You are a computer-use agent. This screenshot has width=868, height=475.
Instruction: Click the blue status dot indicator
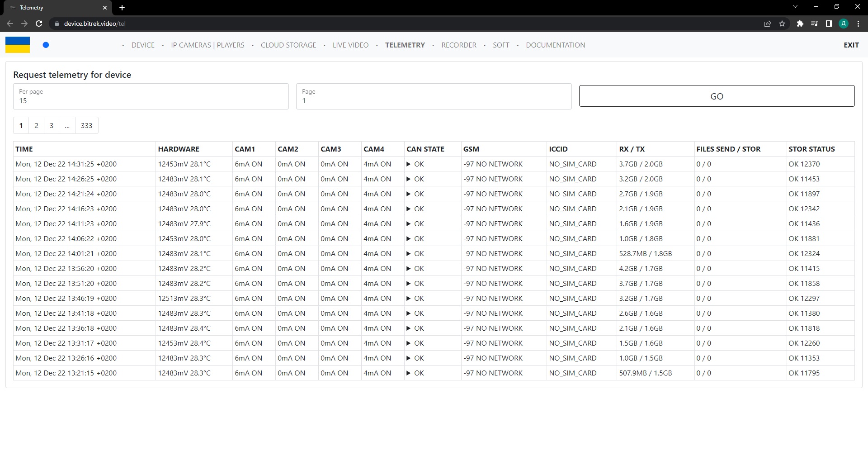46,45
